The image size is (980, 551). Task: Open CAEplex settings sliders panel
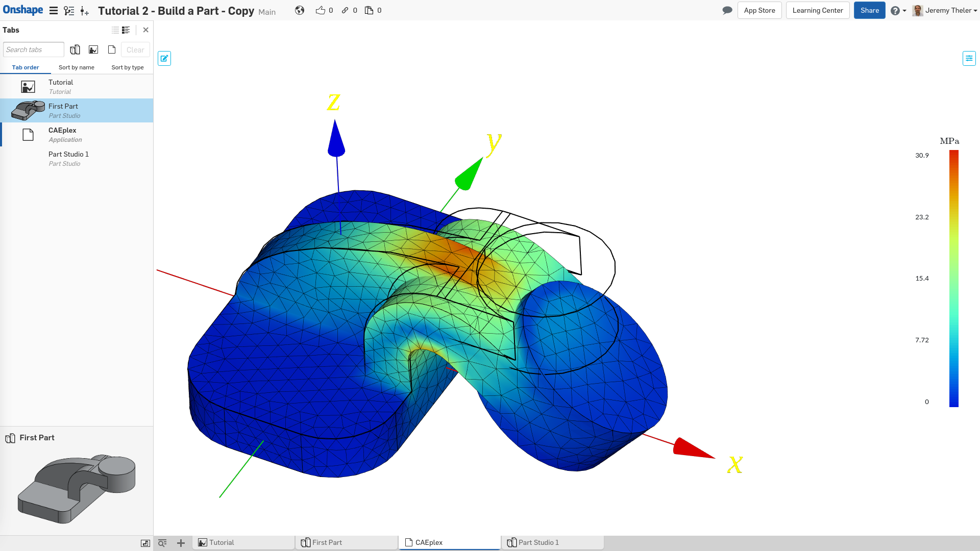tap(969, 58)
